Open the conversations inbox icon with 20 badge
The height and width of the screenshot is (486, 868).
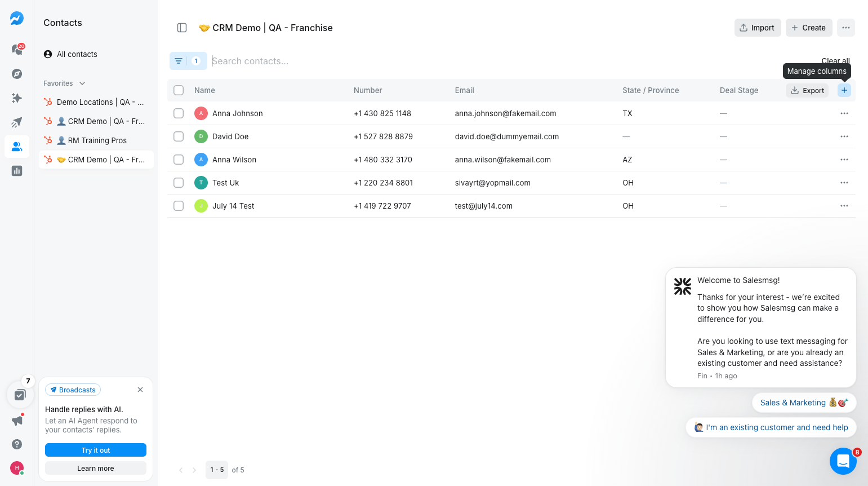(17, 50)
